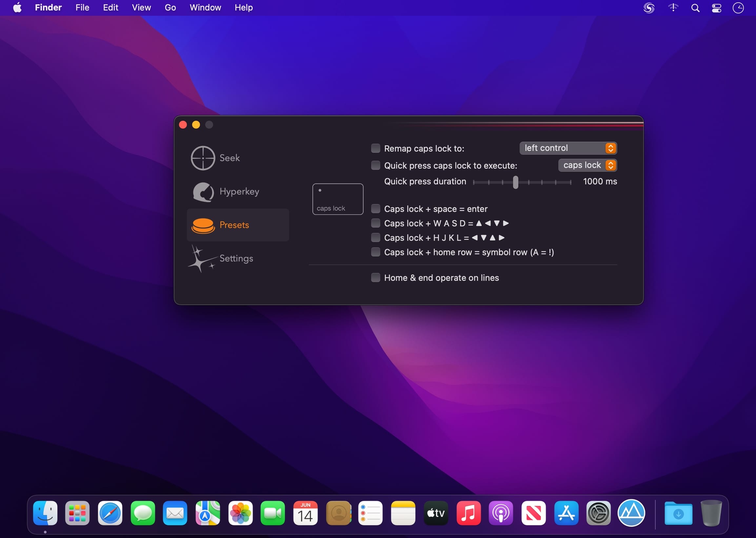Enable Home & end operate on lines
756x538 pixels.
375,278
